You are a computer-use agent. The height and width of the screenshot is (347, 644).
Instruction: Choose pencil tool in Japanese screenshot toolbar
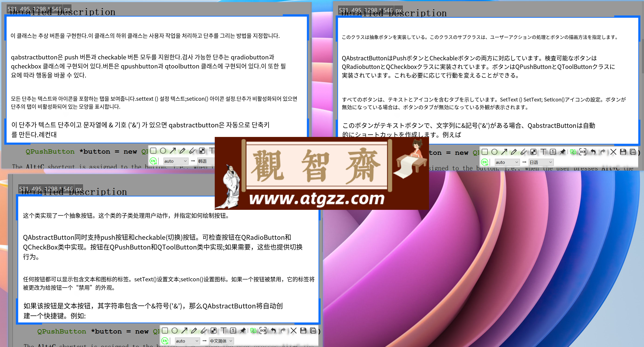[x=514, y=152]
